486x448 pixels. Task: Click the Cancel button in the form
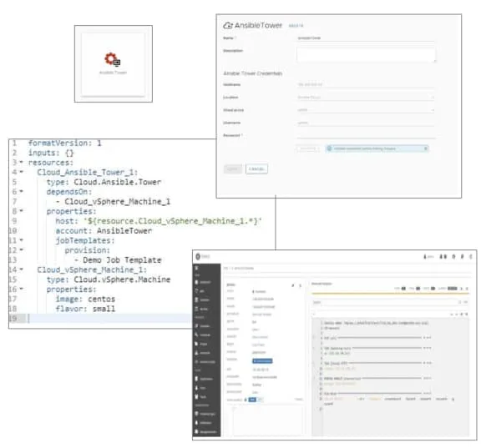coord(256,169)
